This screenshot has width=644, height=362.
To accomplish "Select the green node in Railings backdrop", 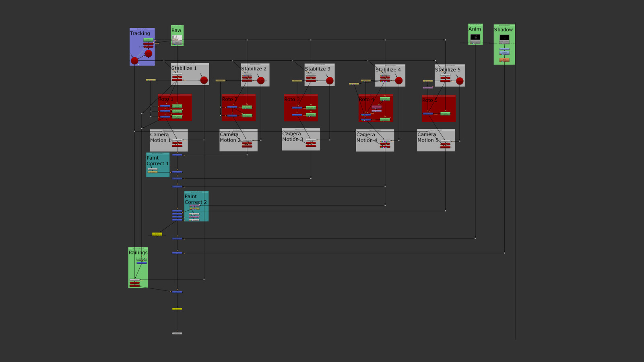I will (142, 259).
